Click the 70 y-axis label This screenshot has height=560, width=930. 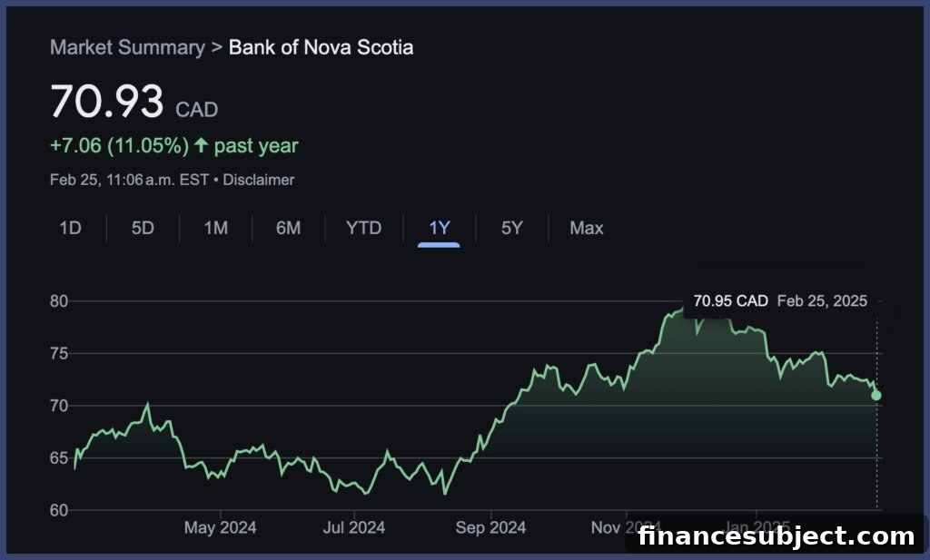click(59, 406)
